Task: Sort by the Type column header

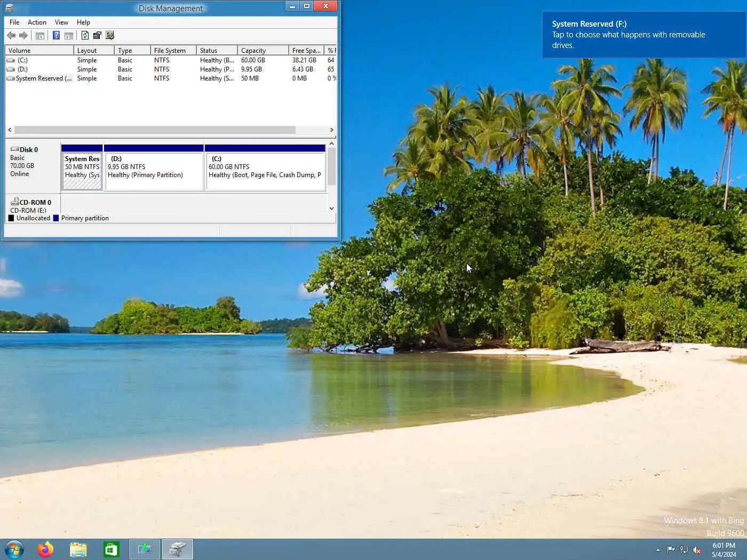Action: point(132,51)
